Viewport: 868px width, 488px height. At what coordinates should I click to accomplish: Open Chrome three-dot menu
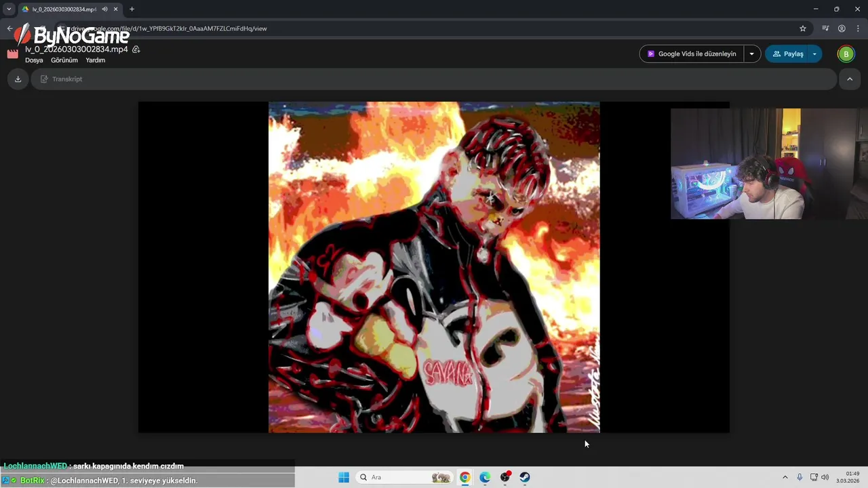coord(858,28)
